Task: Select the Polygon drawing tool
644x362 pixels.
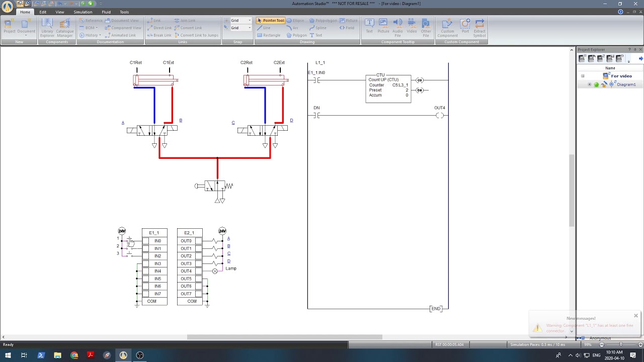Action: (297, 35)
